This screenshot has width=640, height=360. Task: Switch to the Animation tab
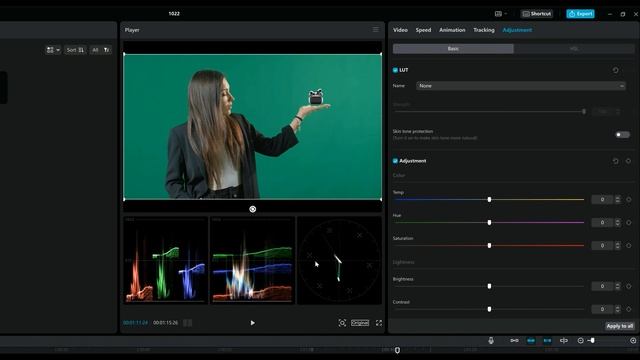tap(452, 30)
